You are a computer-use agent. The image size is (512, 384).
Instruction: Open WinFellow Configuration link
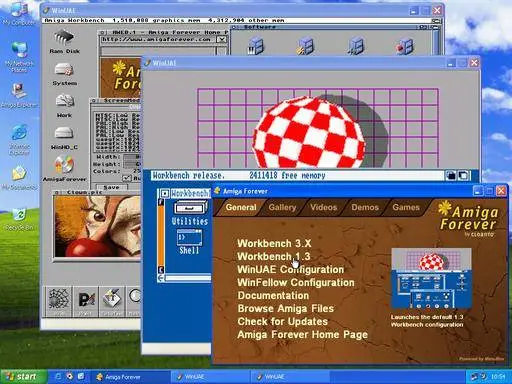[x=296, y=283]
